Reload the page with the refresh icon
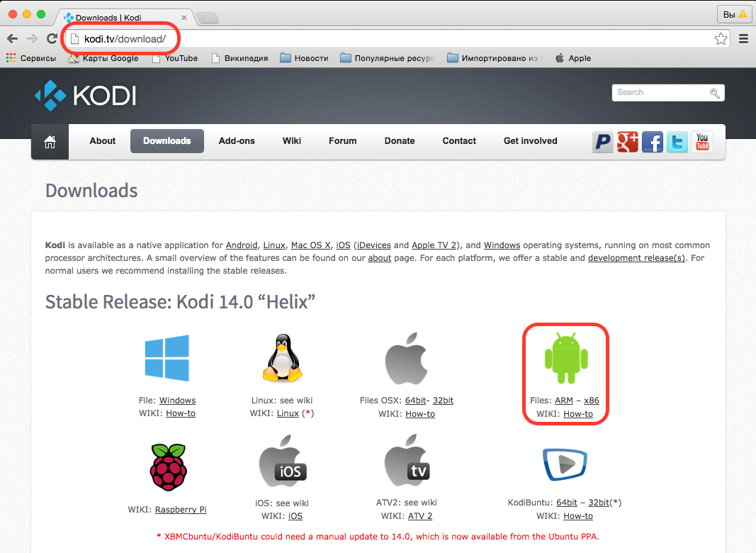The width and height of the screenshot is (756, 553). [52, 38]
